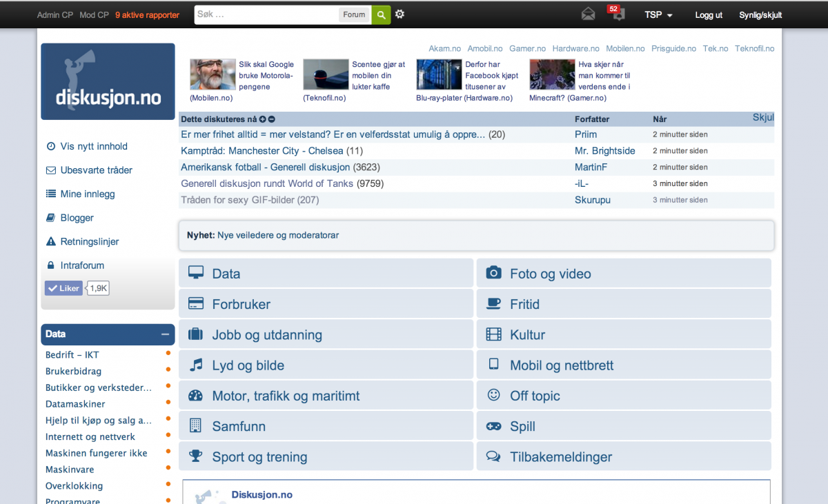Open the Google Motorola article thumbnail
This screenshot has width=828, height=504.
click(213, 74)
